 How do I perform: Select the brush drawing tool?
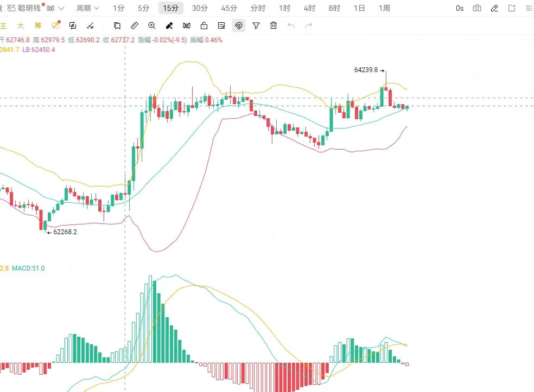click(x=169, y=25)
